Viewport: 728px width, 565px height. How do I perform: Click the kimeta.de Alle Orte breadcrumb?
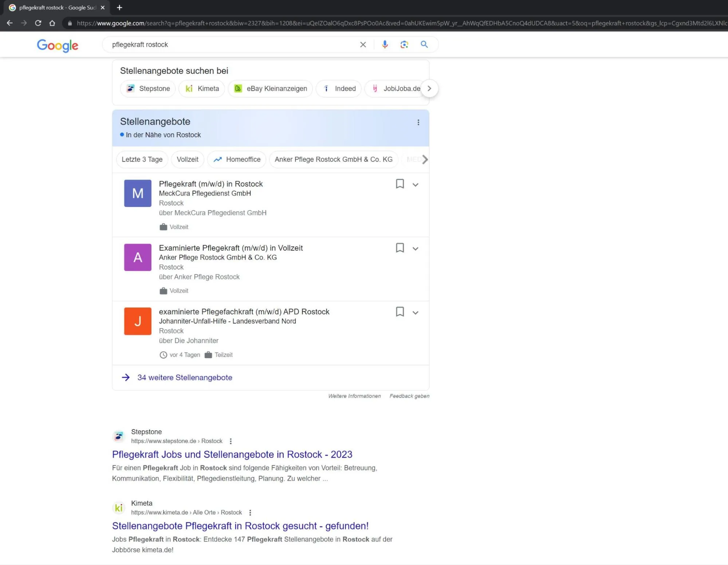click(x=186, y=513)
